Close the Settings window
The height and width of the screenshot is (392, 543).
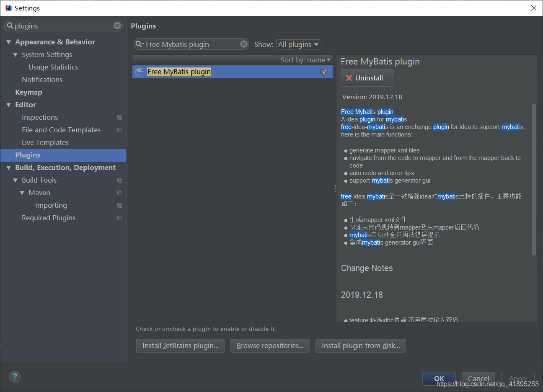(534, 8)
